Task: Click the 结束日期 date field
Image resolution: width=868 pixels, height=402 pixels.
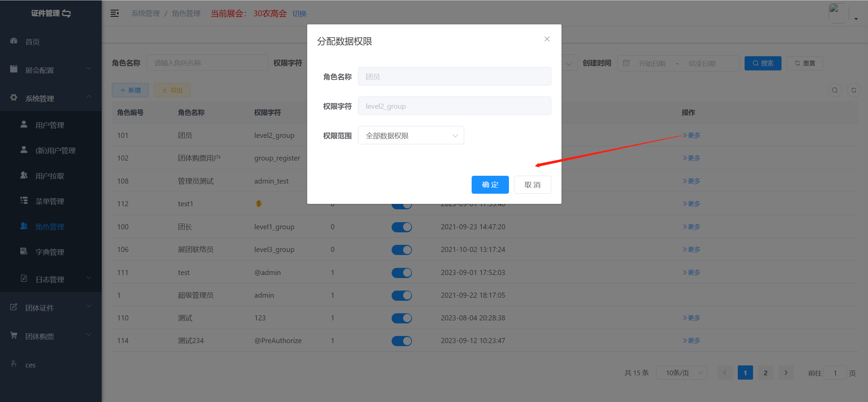Action: [x=702, y=63]
